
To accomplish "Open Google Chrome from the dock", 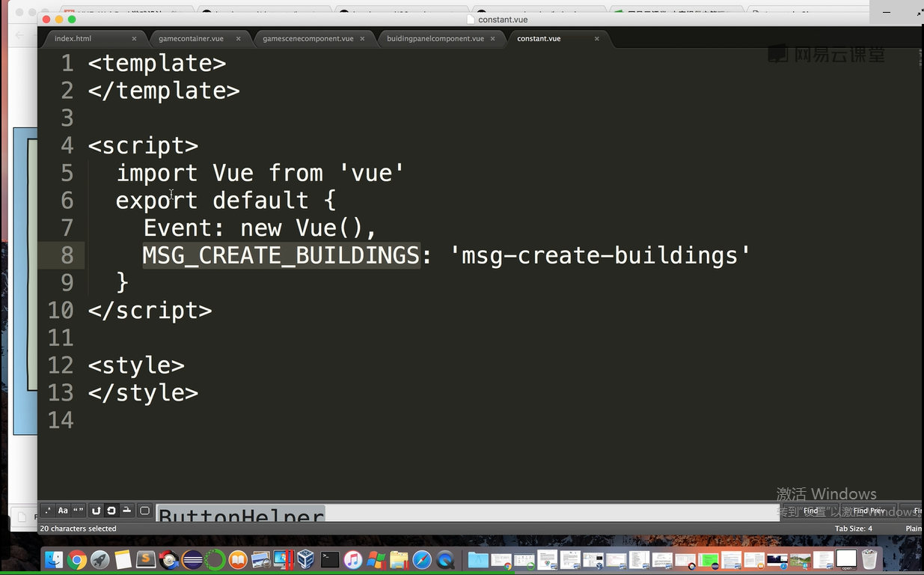I will pos(76,560).
